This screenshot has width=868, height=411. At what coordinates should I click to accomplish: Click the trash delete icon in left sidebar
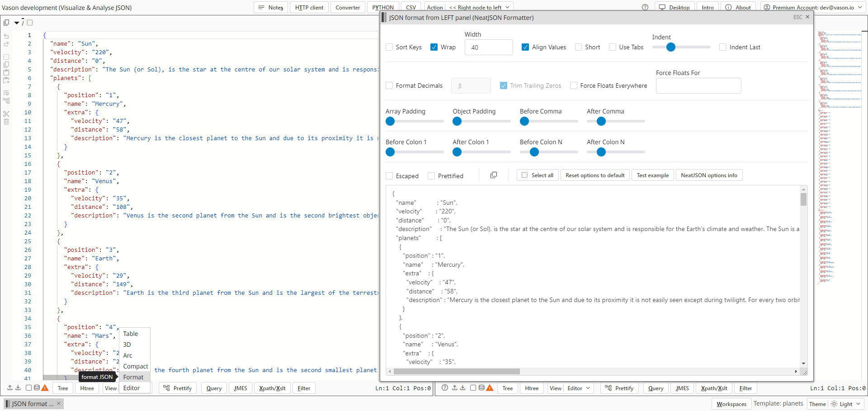tap(6, 122)
